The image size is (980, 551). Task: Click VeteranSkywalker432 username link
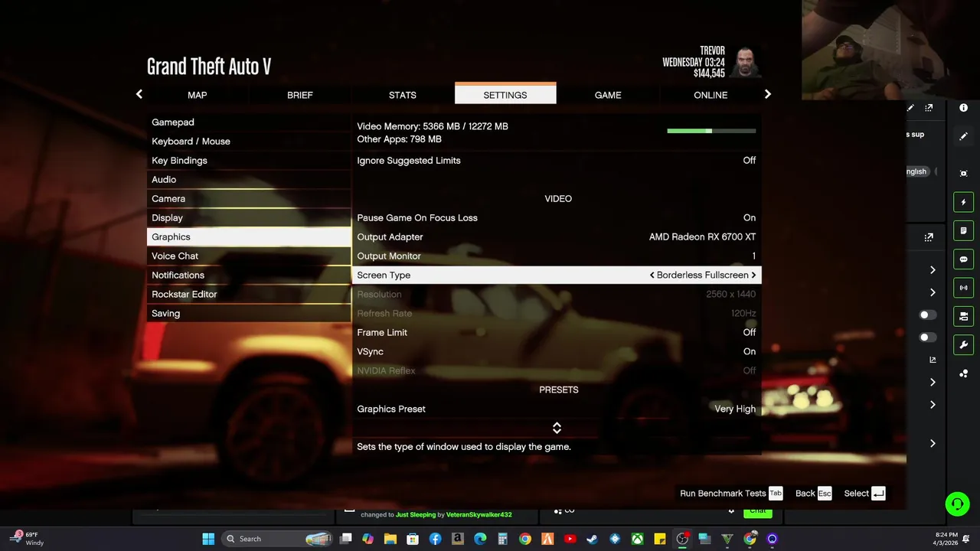click(479, 515)
